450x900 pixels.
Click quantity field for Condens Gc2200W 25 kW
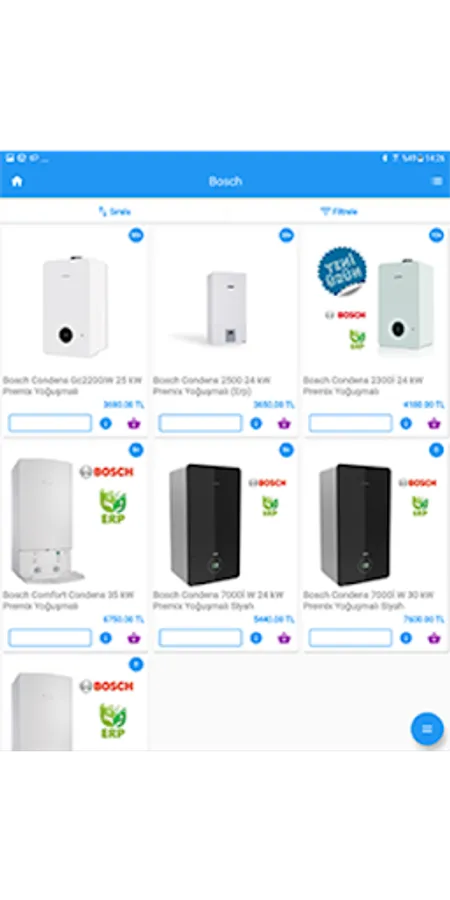[x=50, y=423]
